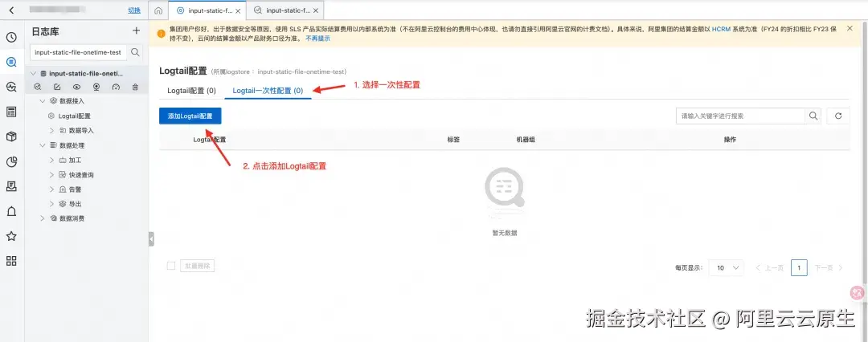Click the back arrow at top left
868x342 pixels.
coord(11,10)
